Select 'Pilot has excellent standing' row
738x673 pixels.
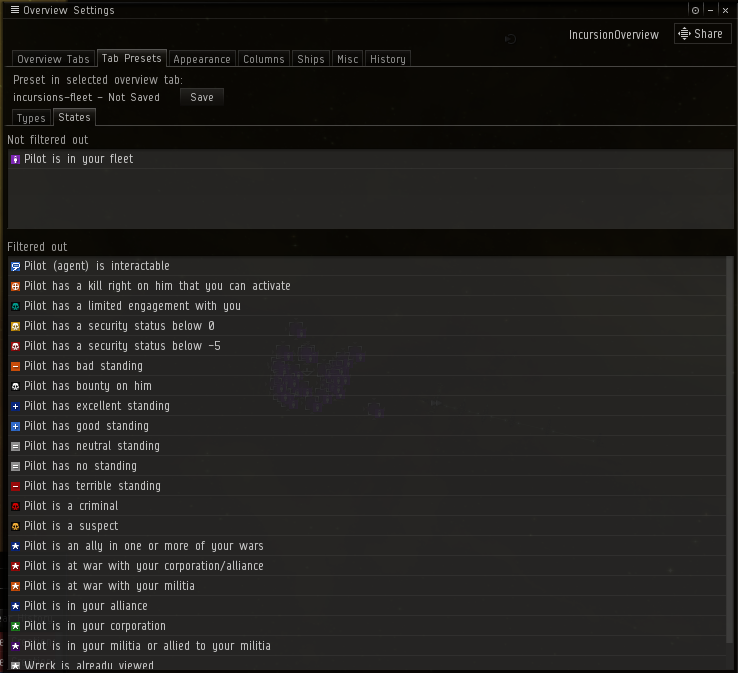pos(367,406)
